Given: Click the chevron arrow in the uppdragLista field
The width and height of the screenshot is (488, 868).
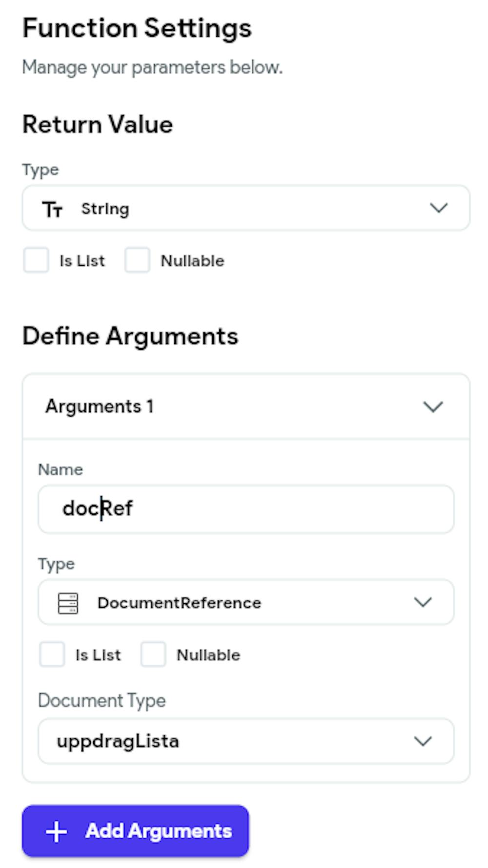Looking at the screenshot, I should (x=423, y=741).
